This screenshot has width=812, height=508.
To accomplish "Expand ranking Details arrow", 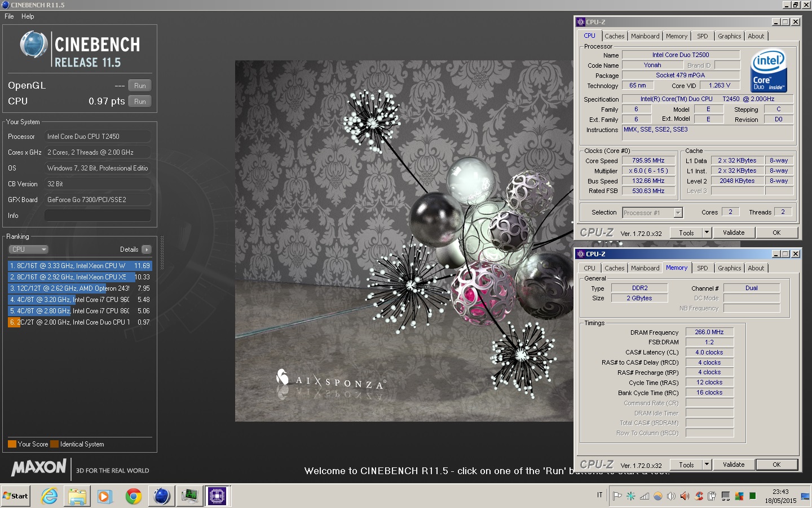I will point(147,249).
